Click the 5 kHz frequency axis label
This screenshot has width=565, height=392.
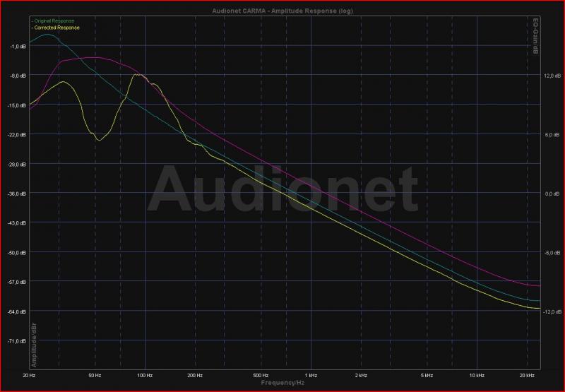[x=427, y=376]
